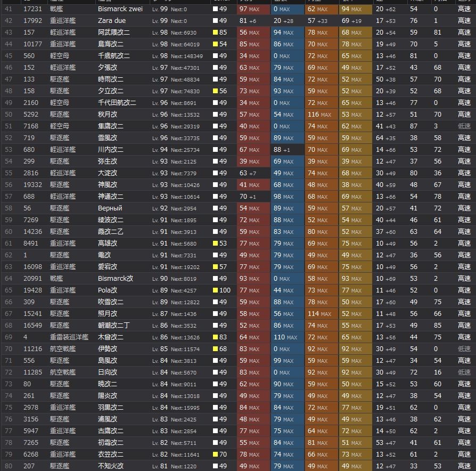
Task: Click the ship name 千代田航改二
Action: tap(117, 103)
